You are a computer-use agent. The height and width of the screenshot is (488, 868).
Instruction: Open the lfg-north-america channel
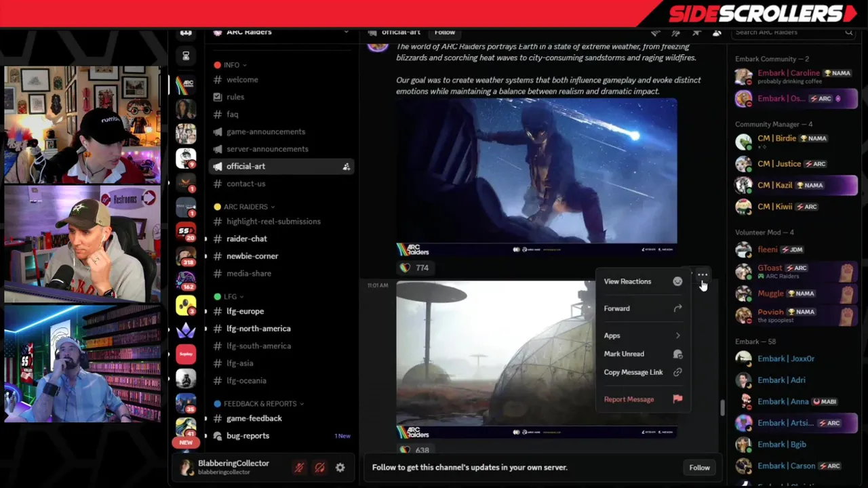pyautogui.click(x=281, y=329)
